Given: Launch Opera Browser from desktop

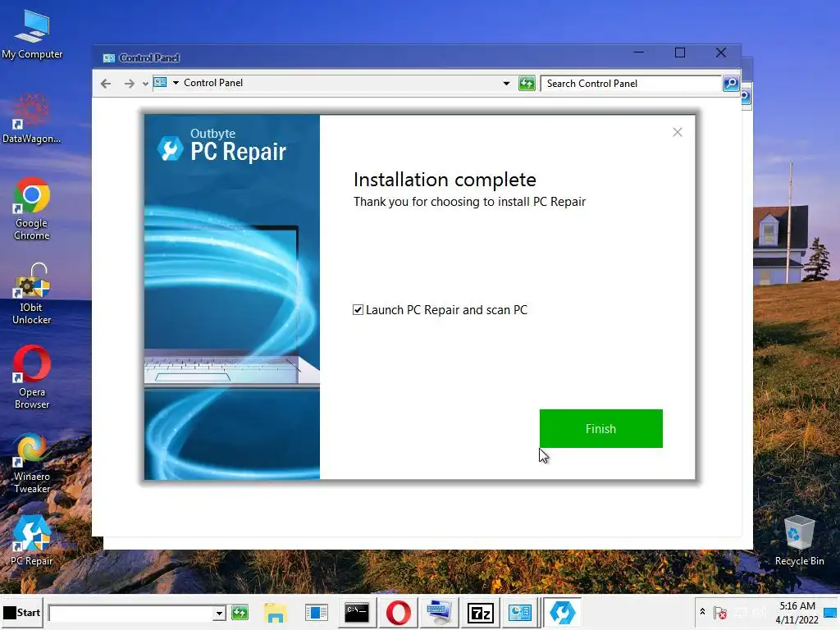Looking at the screenshot, I should [32, 377].
